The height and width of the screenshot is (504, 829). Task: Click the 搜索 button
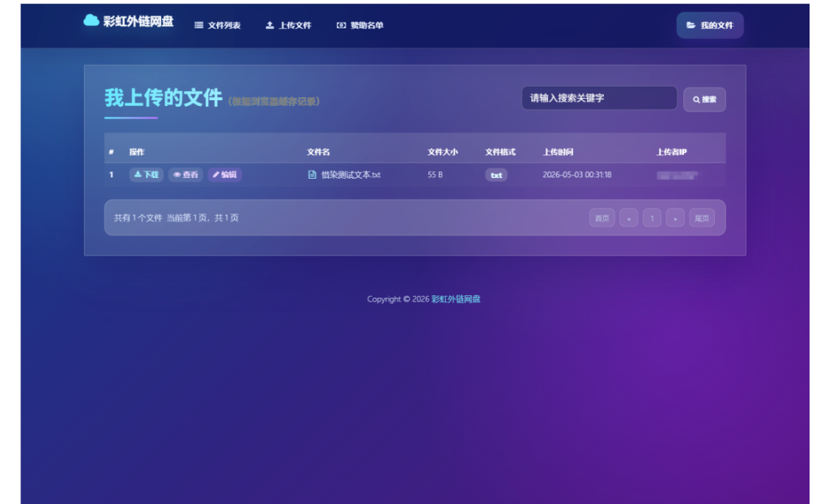click(x=704, y=100)
